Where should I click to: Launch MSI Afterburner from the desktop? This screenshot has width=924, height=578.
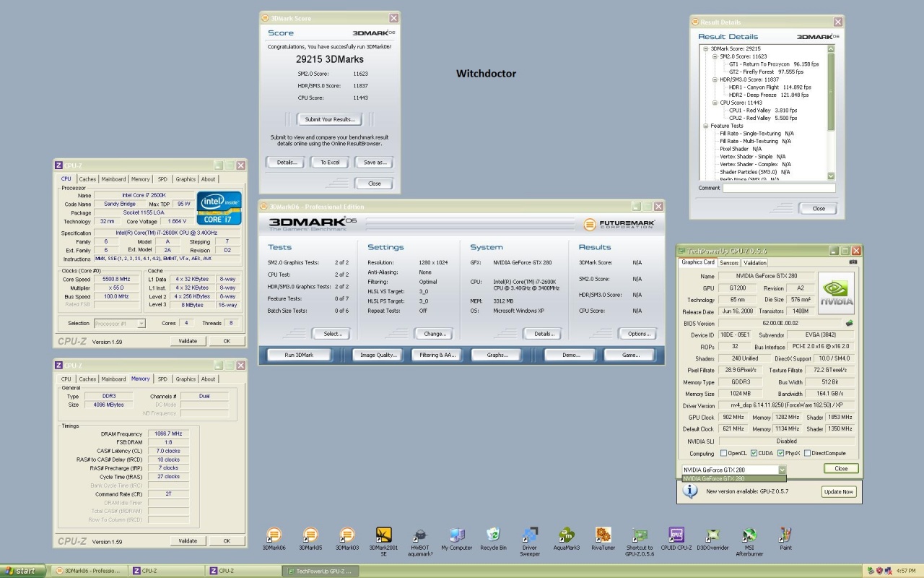[x=749, y=535]
